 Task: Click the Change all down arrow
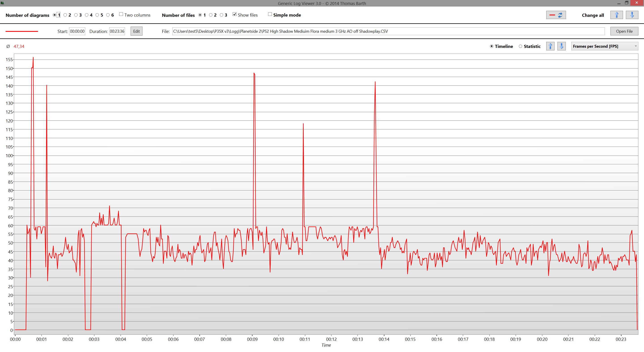coord(632,15)
